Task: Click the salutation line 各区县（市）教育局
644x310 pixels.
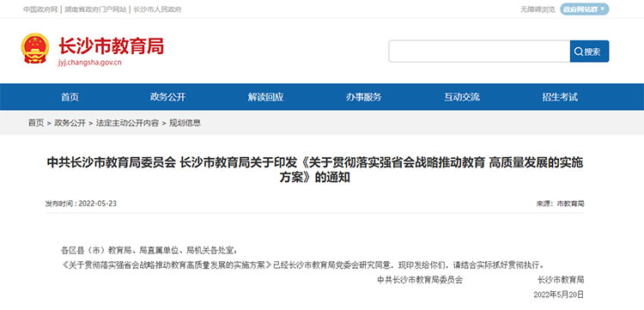Action: pyautogui.click(x=149, y=250)
